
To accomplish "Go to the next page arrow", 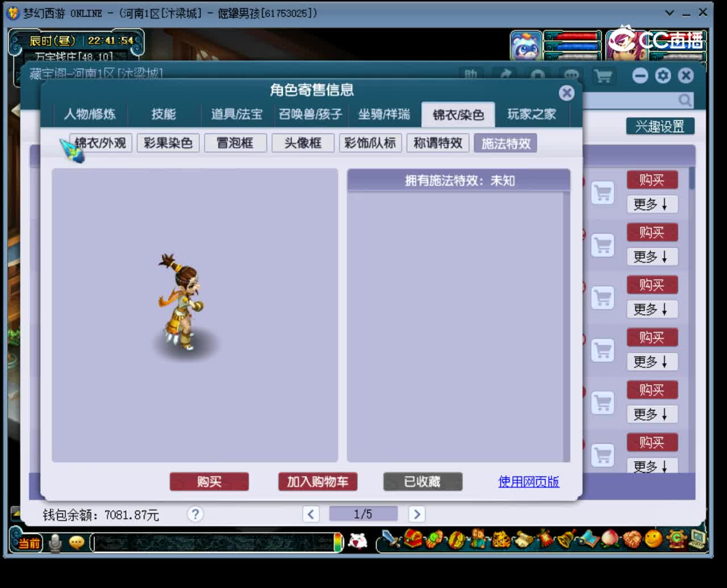I will coord(416,514).
